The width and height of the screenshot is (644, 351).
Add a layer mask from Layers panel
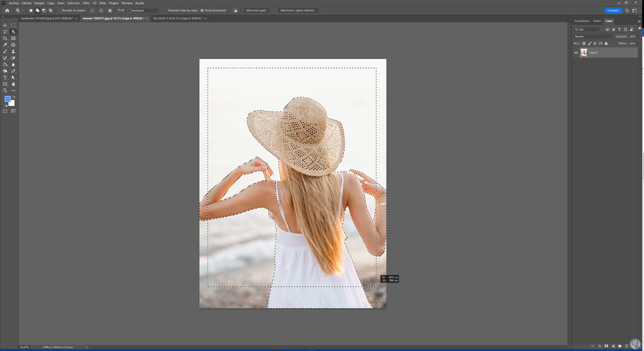[606, 346]
